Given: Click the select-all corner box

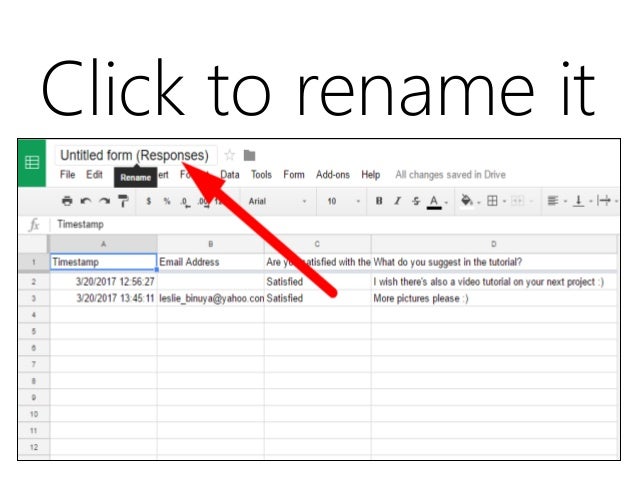Looking at the screenshot, I should click(x=34, y=244).
